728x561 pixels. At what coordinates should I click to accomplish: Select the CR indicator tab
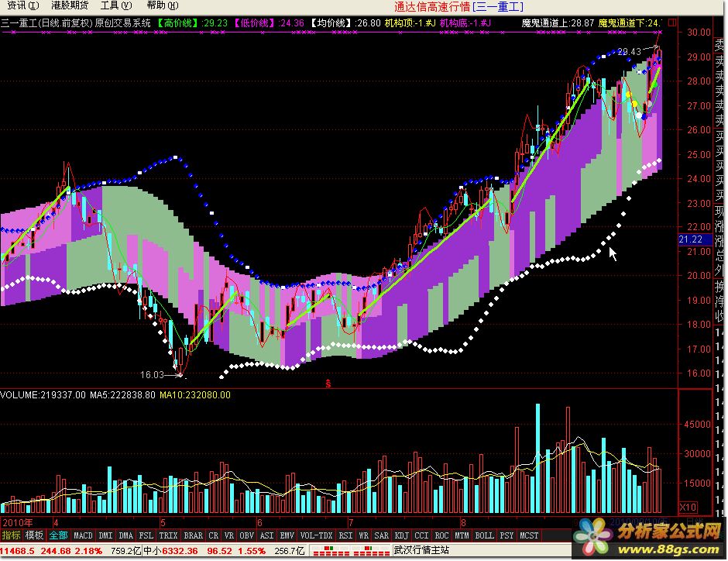213,535
